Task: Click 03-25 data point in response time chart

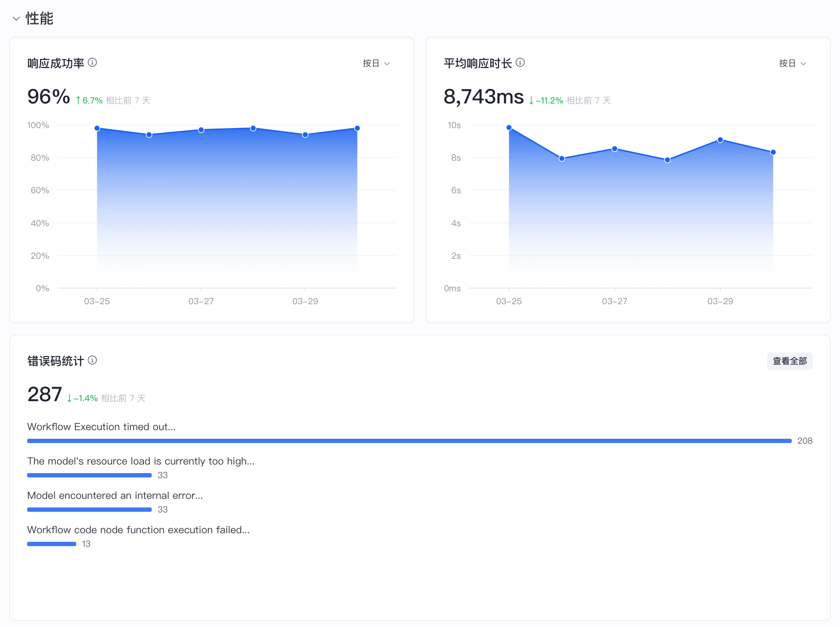Action: (x=509, y=127)
